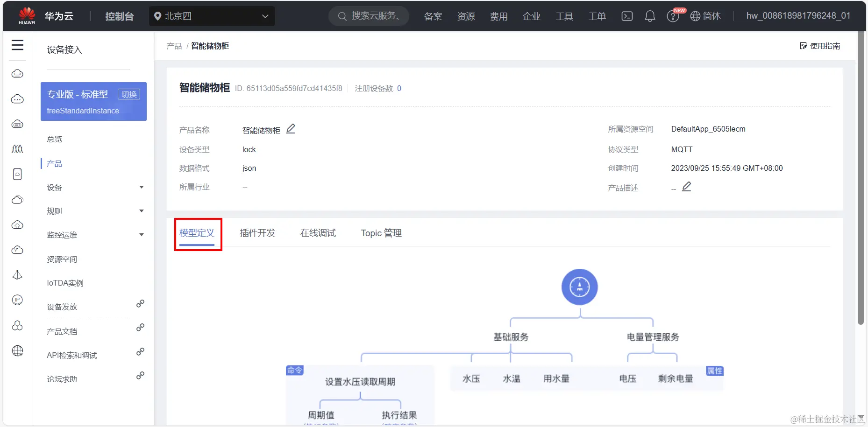Viewport: 868px width, 427px height.
Task: Open the 备案 top menu
Action: pyautogui.click(x=433, y=16)
